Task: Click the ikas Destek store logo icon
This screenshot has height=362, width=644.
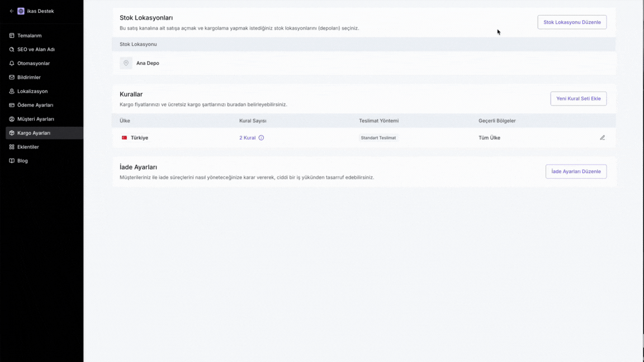Action: [x=21, y=11]
